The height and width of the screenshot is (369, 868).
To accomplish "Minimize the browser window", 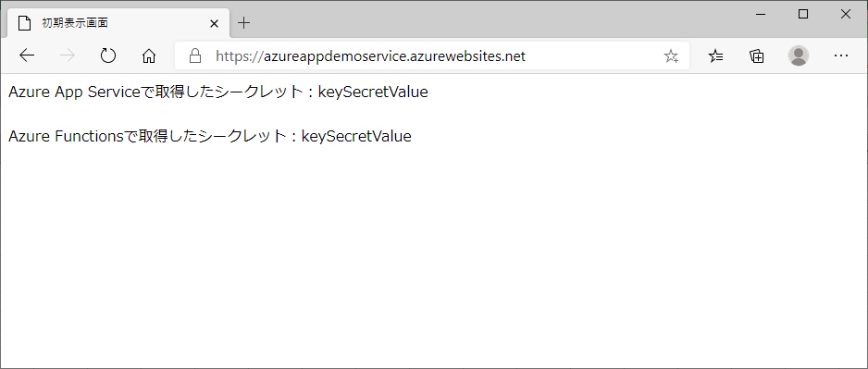I will tap(761, 15).
